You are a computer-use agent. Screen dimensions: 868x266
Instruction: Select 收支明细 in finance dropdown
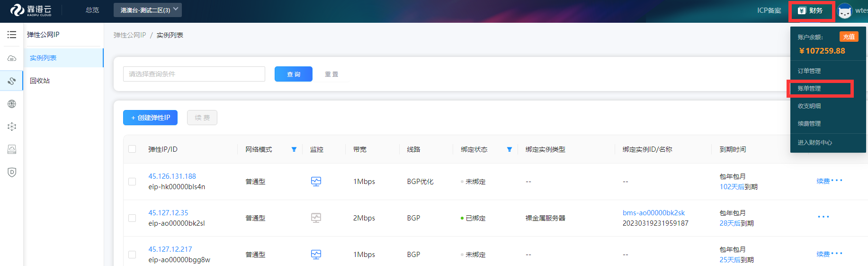[809, 106]
